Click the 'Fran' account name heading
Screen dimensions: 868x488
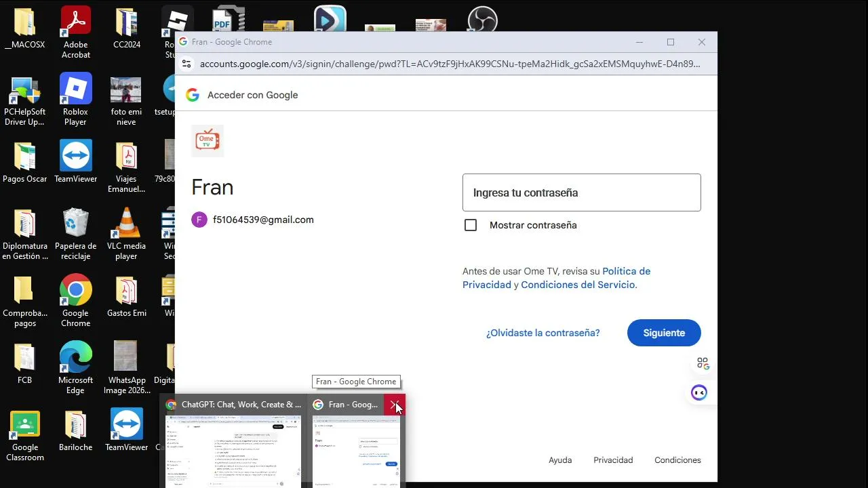212,187
